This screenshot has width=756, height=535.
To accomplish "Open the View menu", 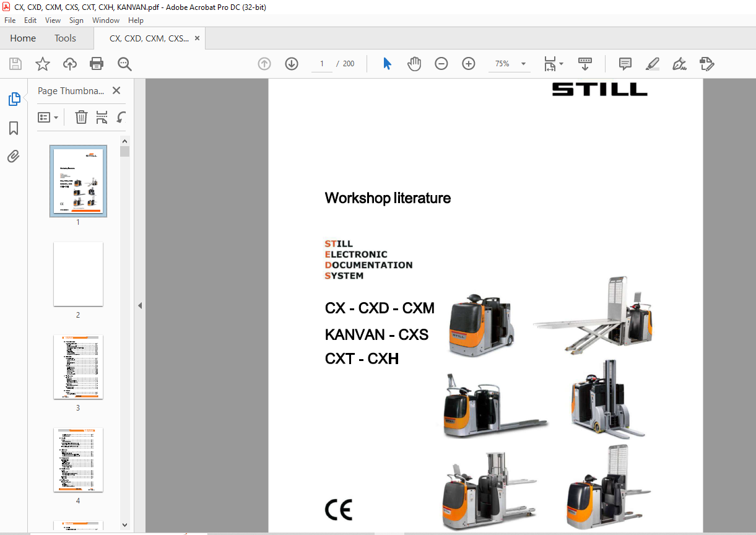I will click(53, 20).
